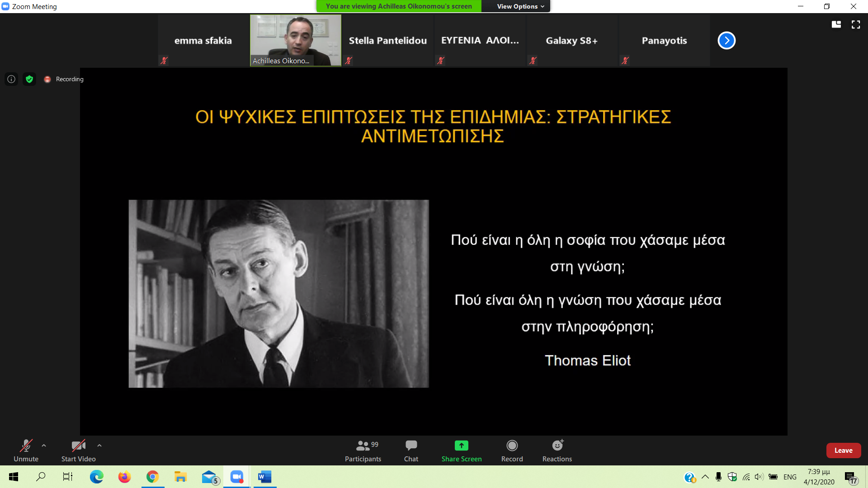Open the ENG language indicator in the tray
This screenshot has width=868, height=488.
click(790, 477)
